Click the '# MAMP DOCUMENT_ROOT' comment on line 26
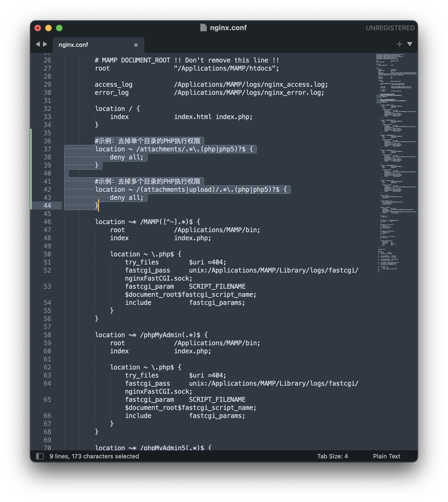The height and width of the screenshot is (502, 448). point(132,60)
